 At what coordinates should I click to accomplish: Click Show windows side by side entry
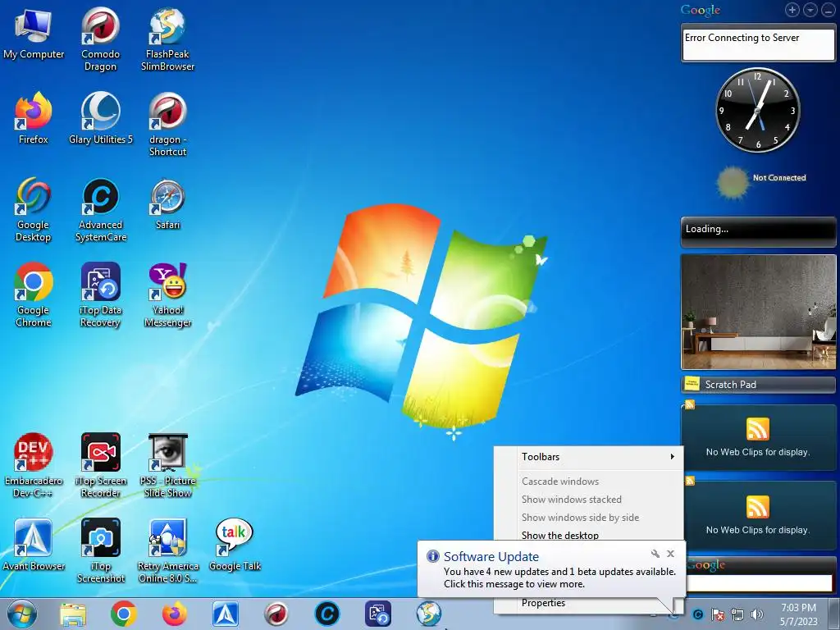tap(588, 518)
